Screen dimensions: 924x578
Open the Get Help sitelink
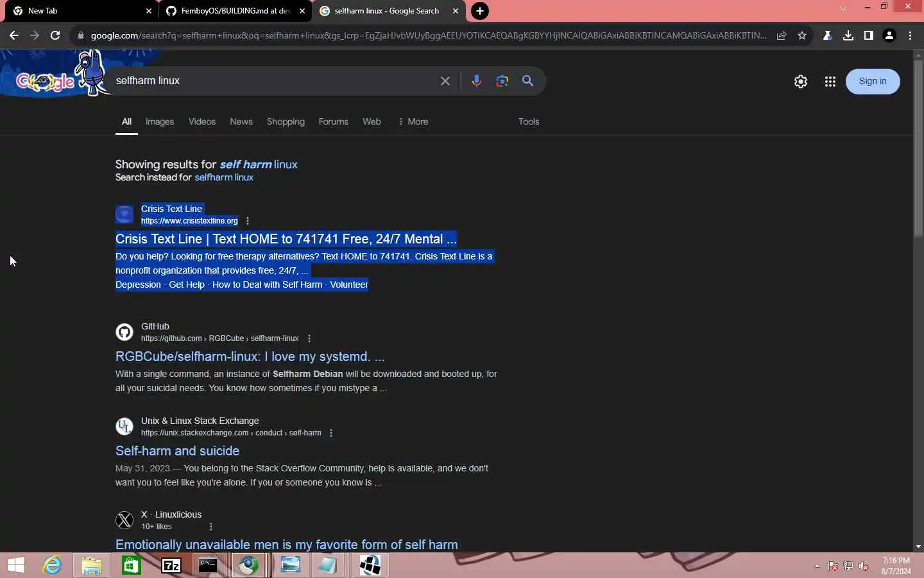[187, 285]
